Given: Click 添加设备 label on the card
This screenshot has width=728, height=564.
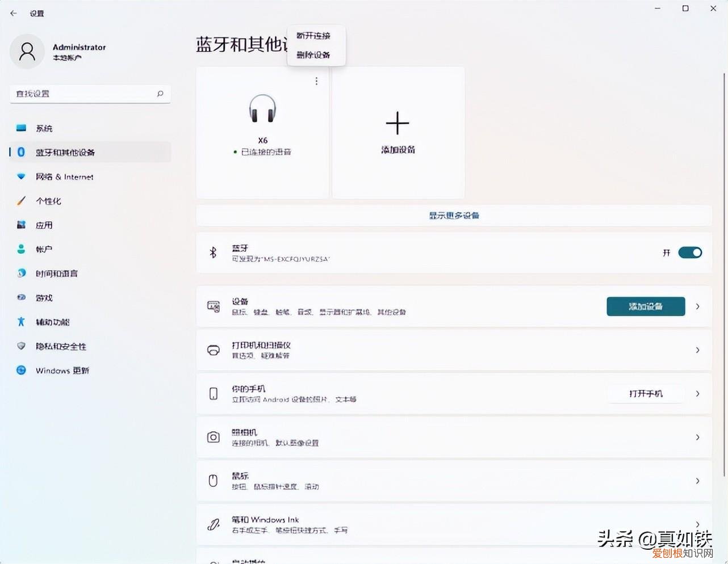Looking at the screenshot, I should click(398, 150).
